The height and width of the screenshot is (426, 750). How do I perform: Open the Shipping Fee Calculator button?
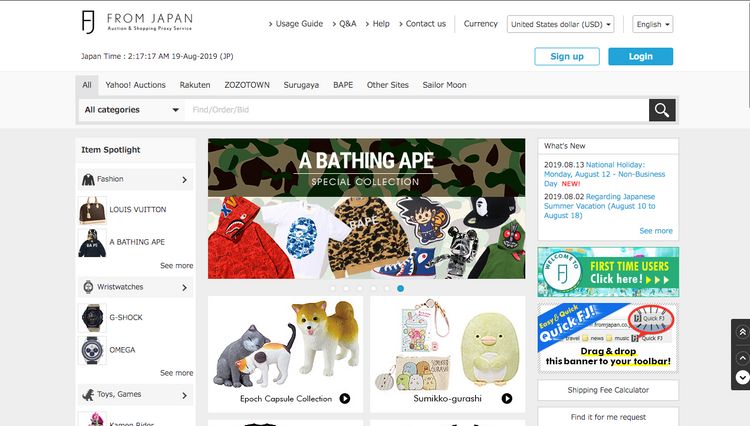click(608, 390)
